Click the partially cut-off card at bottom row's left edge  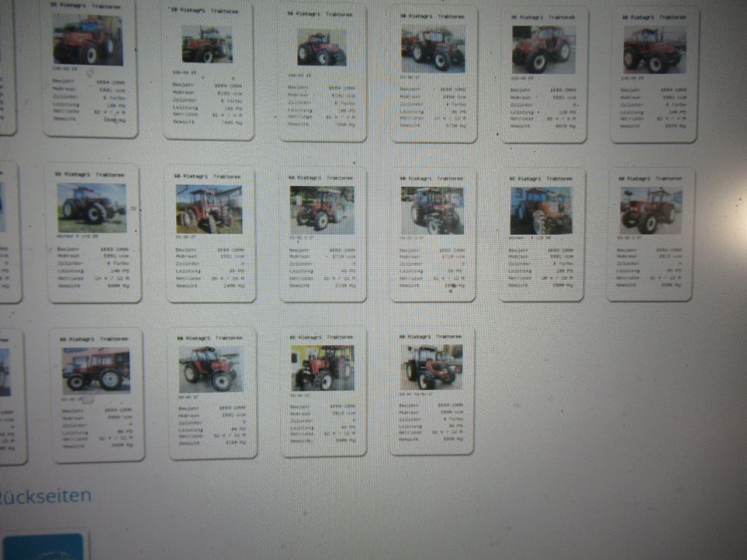click(x=10, y=396)
